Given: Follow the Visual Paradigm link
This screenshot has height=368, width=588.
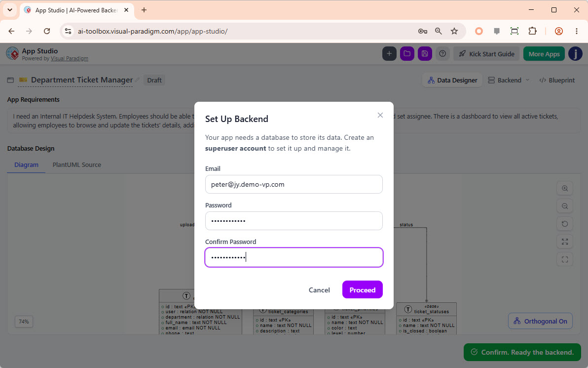Looking at the screenshot, I should [x=70, y=58].
